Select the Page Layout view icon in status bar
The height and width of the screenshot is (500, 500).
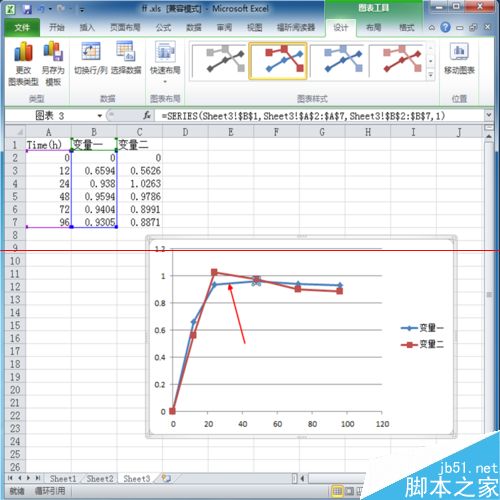349,491
